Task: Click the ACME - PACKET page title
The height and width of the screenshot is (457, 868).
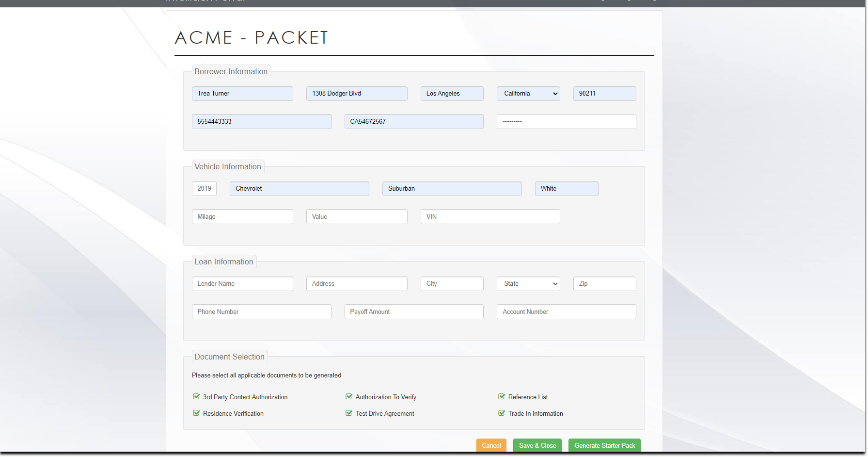Action: tap(252, 38)
